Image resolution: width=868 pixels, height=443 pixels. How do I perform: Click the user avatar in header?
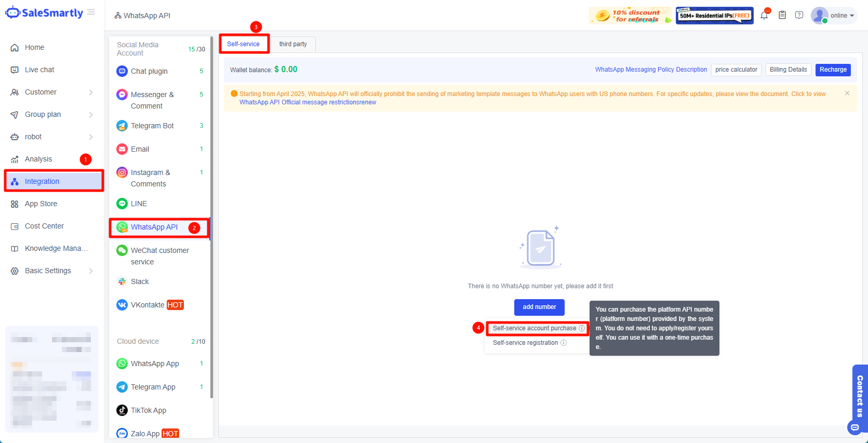820,16
